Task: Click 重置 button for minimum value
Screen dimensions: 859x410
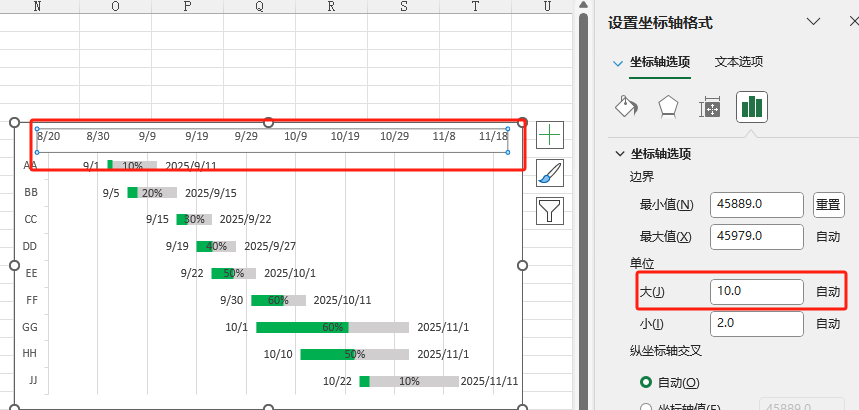Action: (828, 205)
